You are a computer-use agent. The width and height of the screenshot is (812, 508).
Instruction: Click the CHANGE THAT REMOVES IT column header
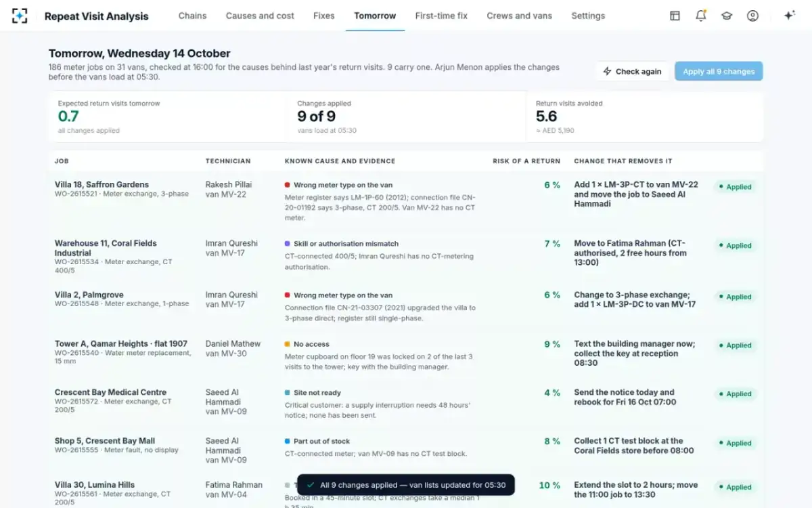(x=623, y=161)
